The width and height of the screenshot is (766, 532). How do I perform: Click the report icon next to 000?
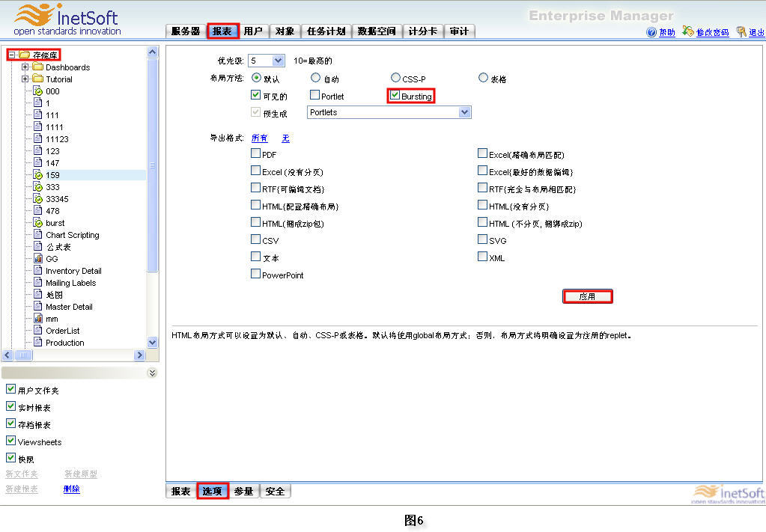point(37,91)
